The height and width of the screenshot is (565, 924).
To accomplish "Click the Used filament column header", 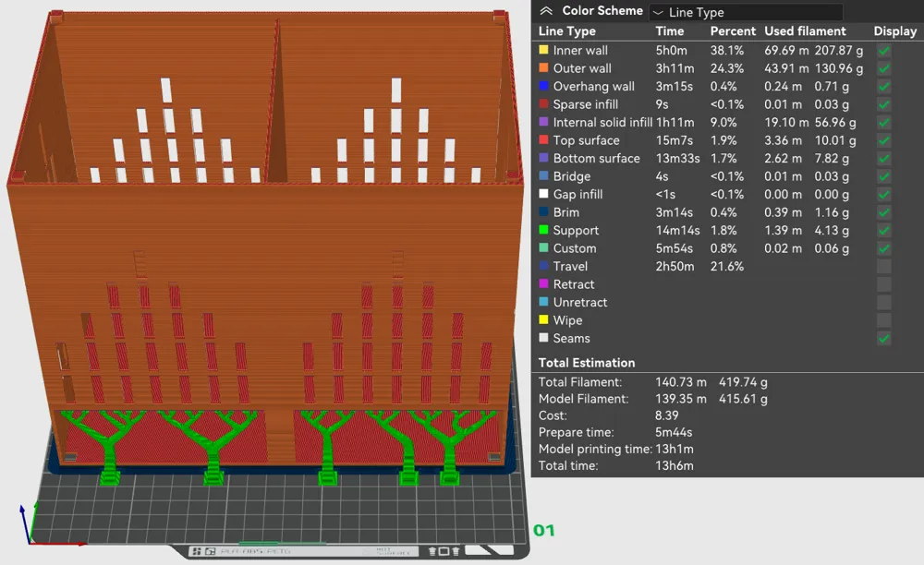I will click(805, 31).
